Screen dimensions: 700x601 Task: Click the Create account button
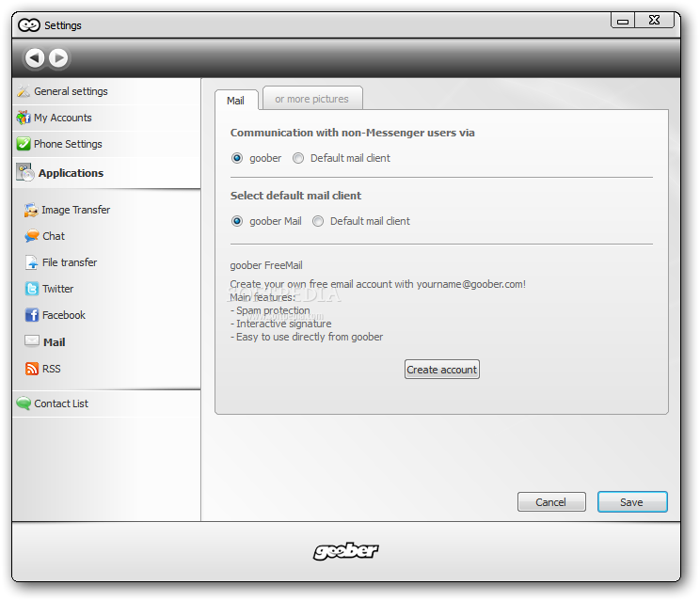pyautogui.click(x=442, y=370)
